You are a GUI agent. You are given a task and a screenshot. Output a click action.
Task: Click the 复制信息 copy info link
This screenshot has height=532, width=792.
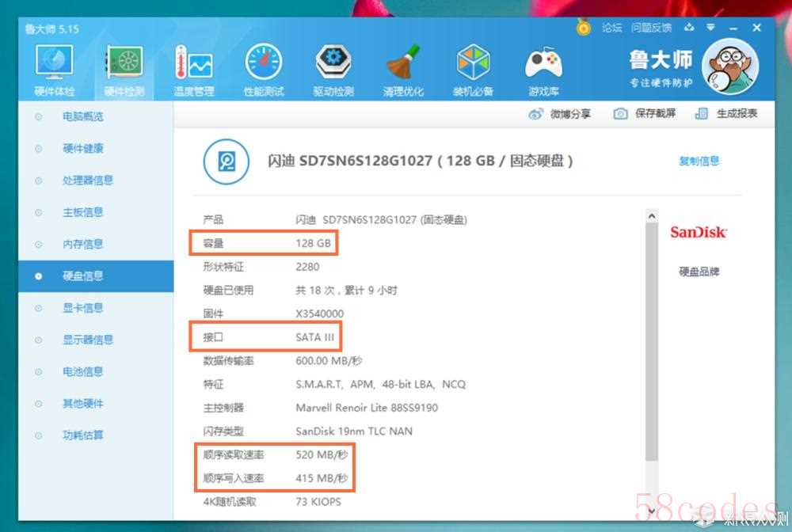699,161
